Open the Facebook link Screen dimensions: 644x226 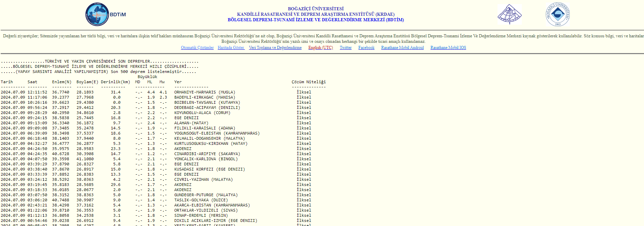point(366,48)
